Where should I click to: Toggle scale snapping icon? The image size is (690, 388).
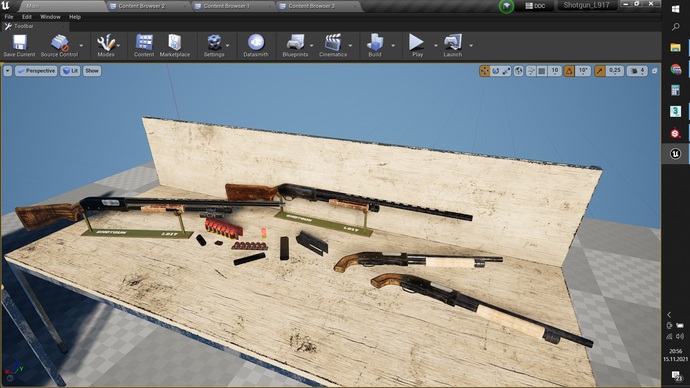pos(600,71)
